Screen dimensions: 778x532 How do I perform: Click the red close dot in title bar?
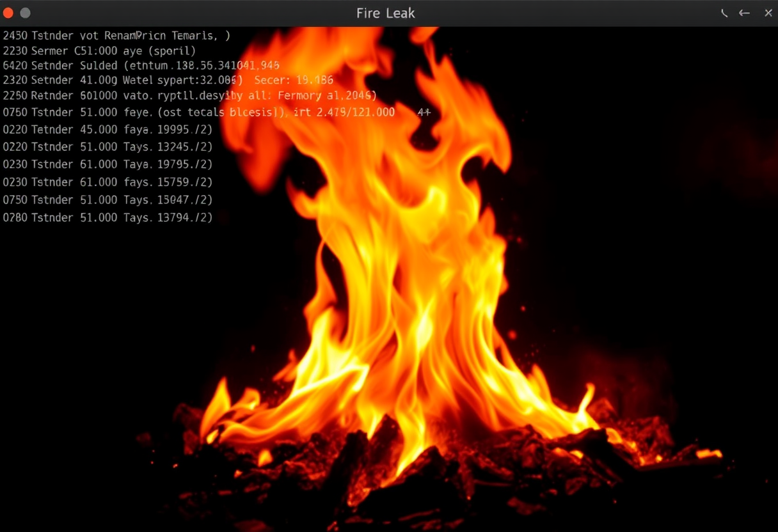coord(8,13)
